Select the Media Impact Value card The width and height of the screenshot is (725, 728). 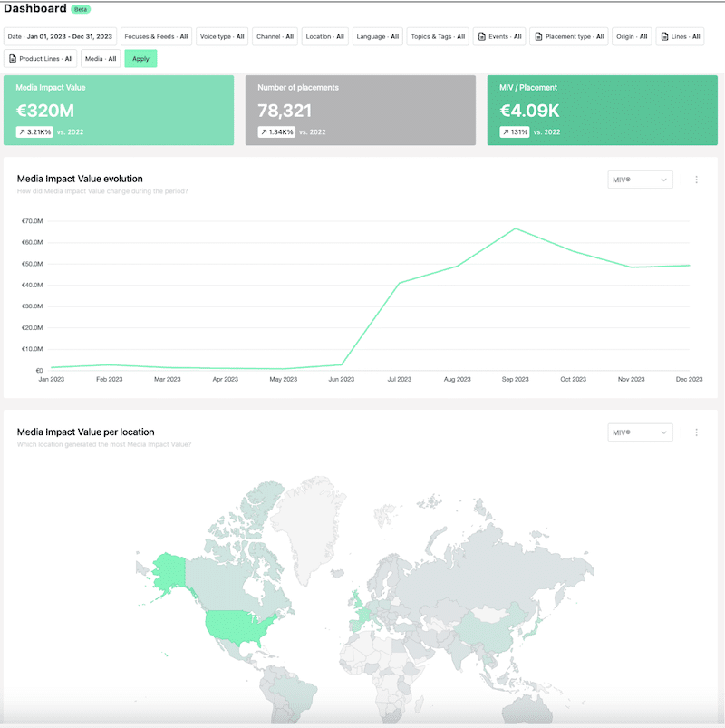pyautogui.click(x=119, y=110)
